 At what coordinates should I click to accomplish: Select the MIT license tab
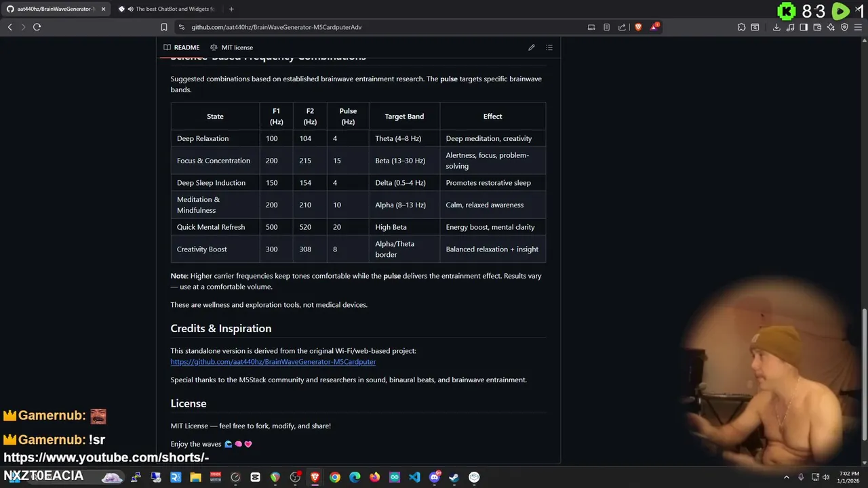(231, 47)
